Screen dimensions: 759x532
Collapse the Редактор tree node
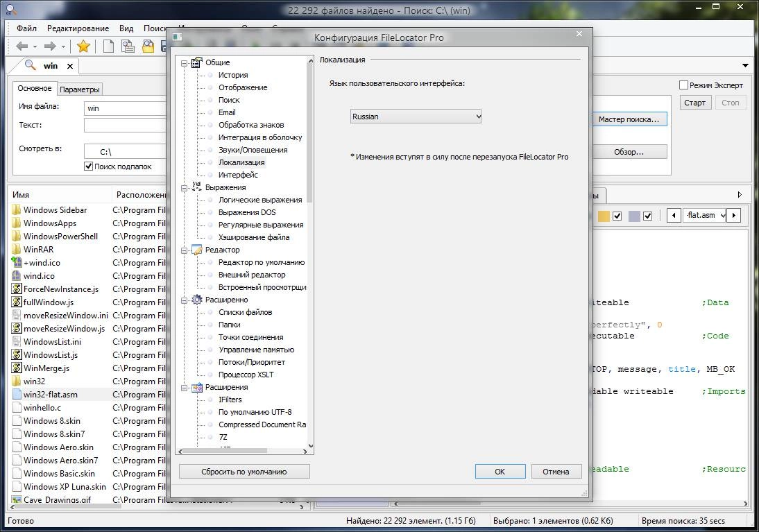(184, 250)
